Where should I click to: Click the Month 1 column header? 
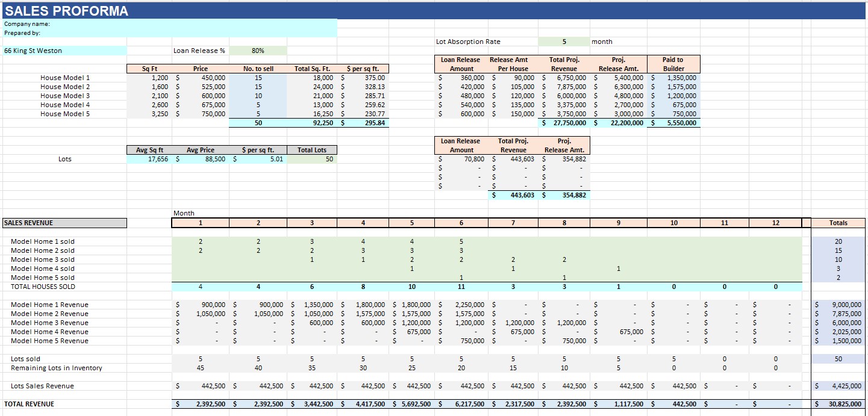coord(201,223)
